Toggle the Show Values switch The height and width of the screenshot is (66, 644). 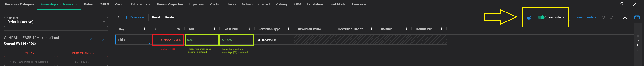click(541, 17)
